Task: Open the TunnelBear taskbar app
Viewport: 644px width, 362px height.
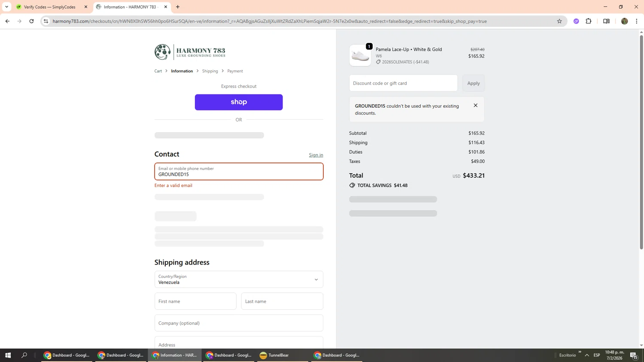Action: point(283,355)
